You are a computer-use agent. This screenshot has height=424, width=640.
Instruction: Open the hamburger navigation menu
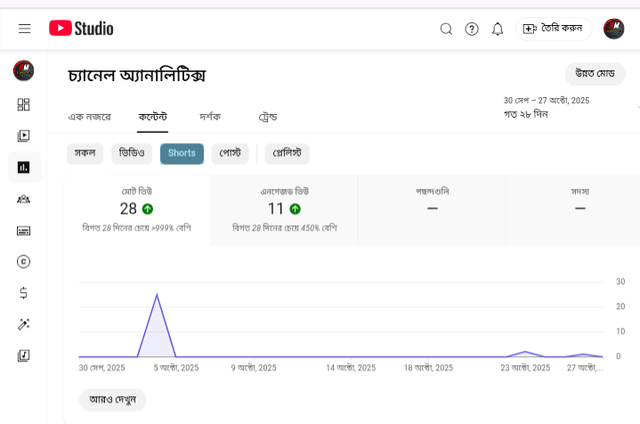point(25,29)
